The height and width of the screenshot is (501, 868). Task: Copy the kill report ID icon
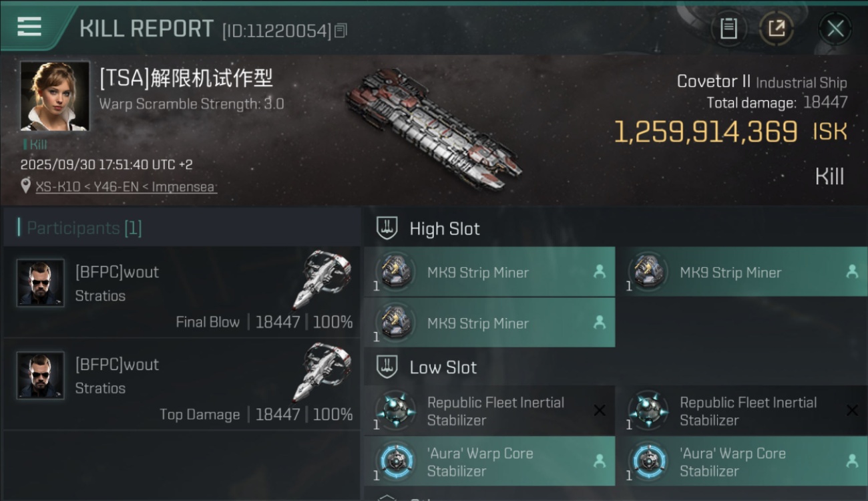pyautogui.click(x=341, y=30)
